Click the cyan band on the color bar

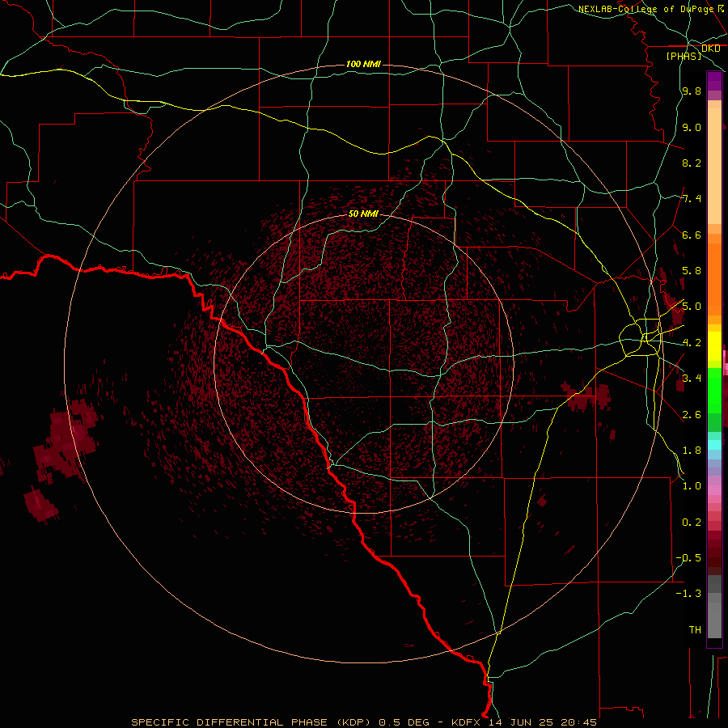coord(714,445)
